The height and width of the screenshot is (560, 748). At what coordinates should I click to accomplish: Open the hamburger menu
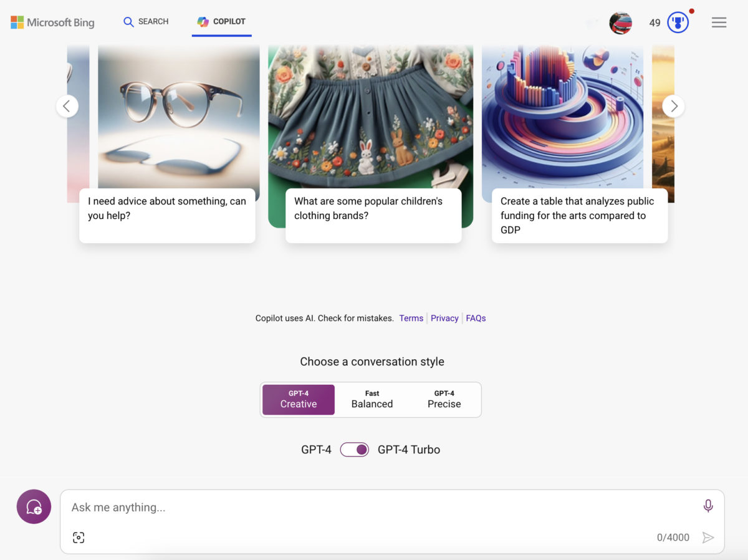click(x=719, y=22)
